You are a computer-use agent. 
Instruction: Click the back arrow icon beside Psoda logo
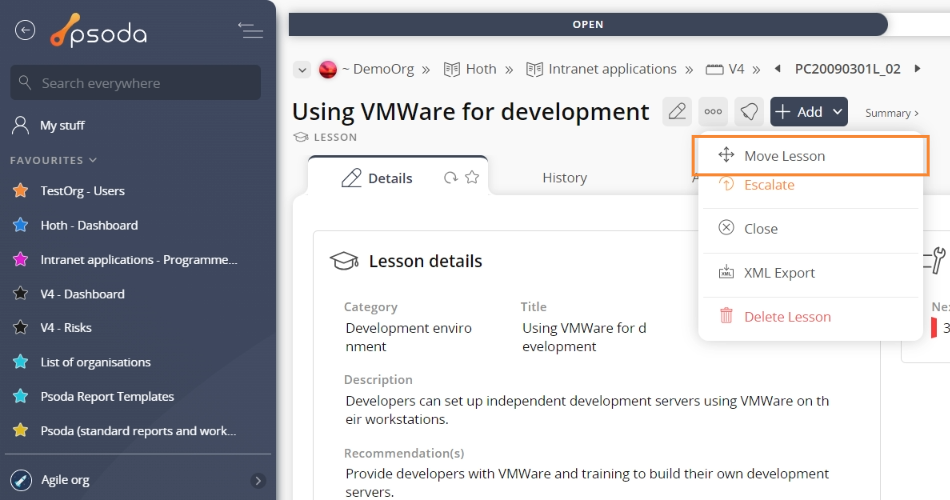point(25,30)
